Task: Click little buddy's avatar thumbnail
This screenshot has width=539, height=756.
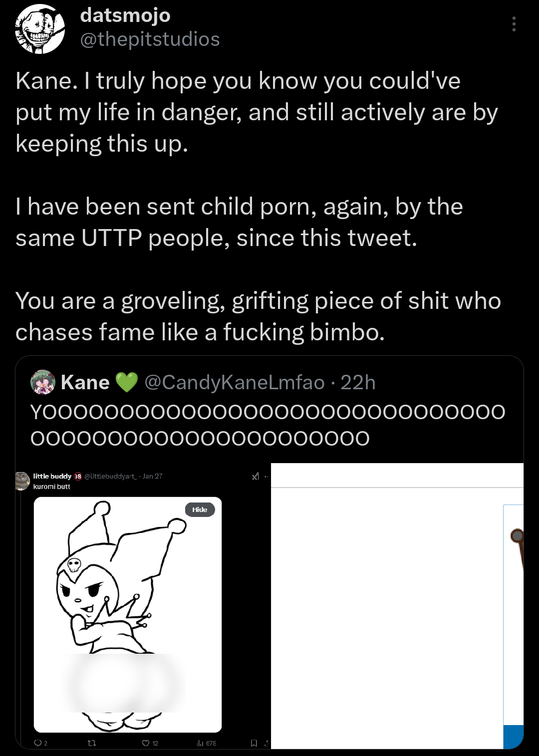Action: (22, 481)
